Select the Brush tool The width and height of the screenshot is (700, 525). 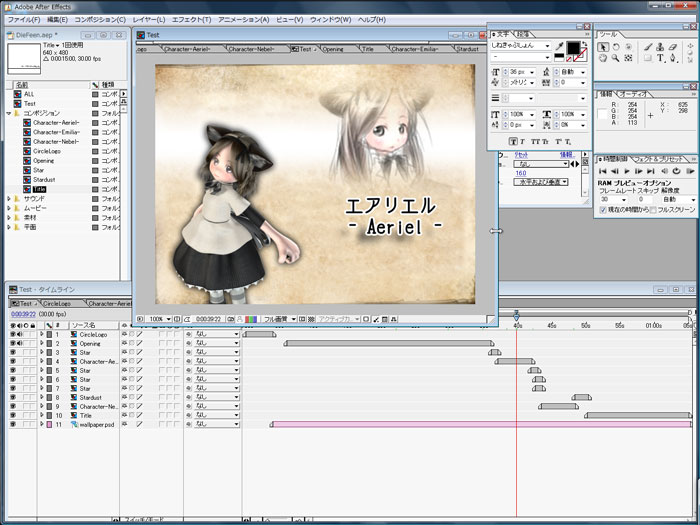coord(648,47)
